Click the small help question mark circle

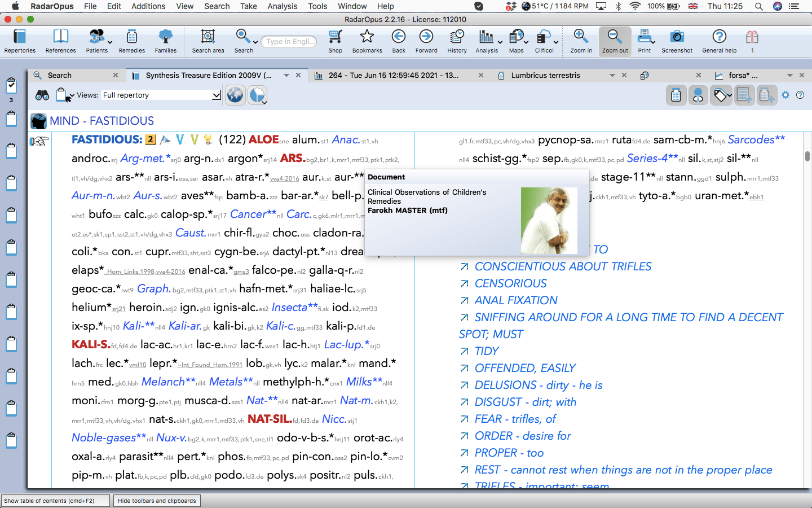coord(800,95)
